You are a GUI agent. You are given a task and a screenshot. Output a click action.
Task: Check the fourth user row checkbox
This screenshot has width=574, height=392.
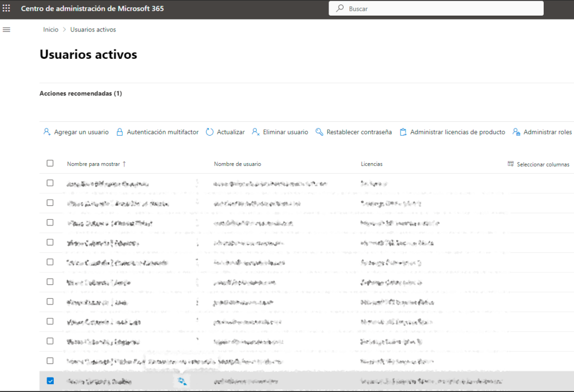pyautogui.click(x=50, y=242)
